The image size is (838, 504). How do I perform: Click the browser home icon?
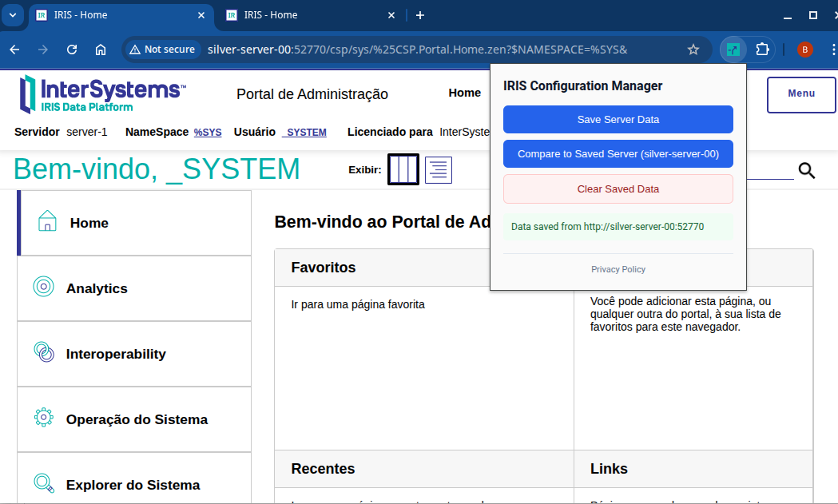click(101, 50)
